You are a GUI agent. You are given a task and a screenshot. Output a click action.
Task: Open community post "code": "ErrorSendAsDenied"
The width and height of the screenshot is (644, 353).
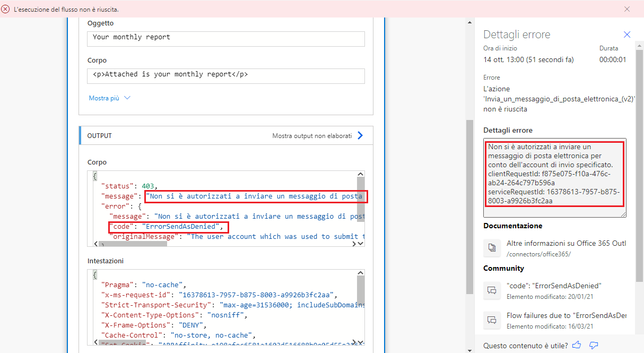(x=554, y=286)
